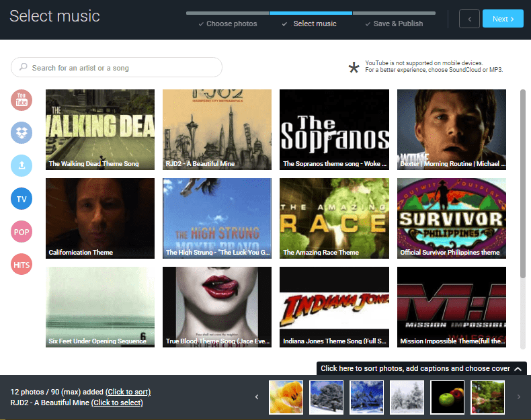The image size is (531, 420).
Task: Select the red garden pond photo thumbnail
Action: click(487, 397)
